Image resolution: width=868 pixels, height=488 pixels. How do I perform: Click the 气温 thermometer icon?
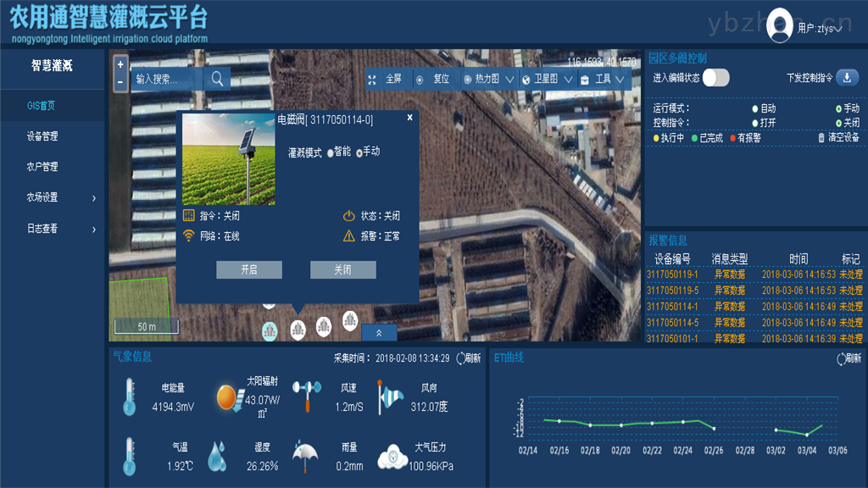point(130,456)
